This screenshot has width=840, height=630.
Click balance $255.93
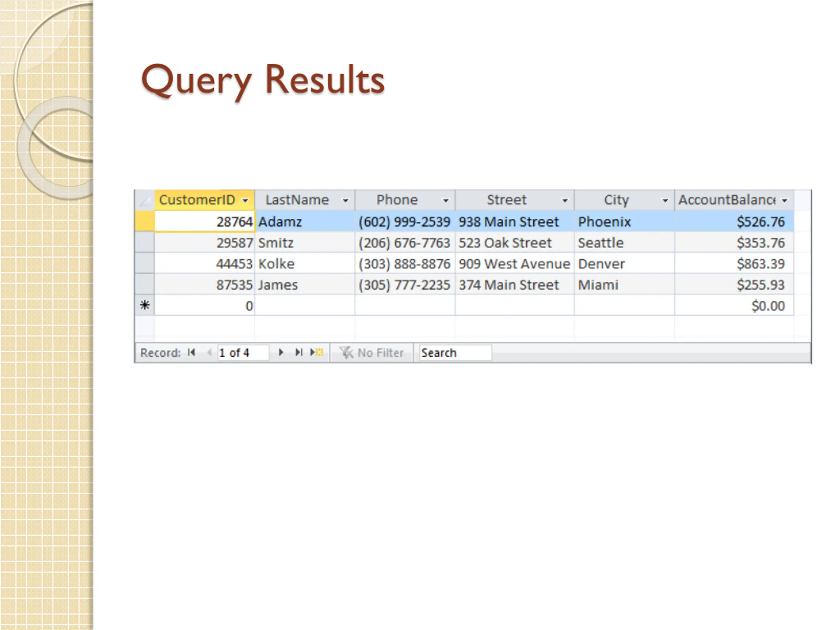point(734,284)
